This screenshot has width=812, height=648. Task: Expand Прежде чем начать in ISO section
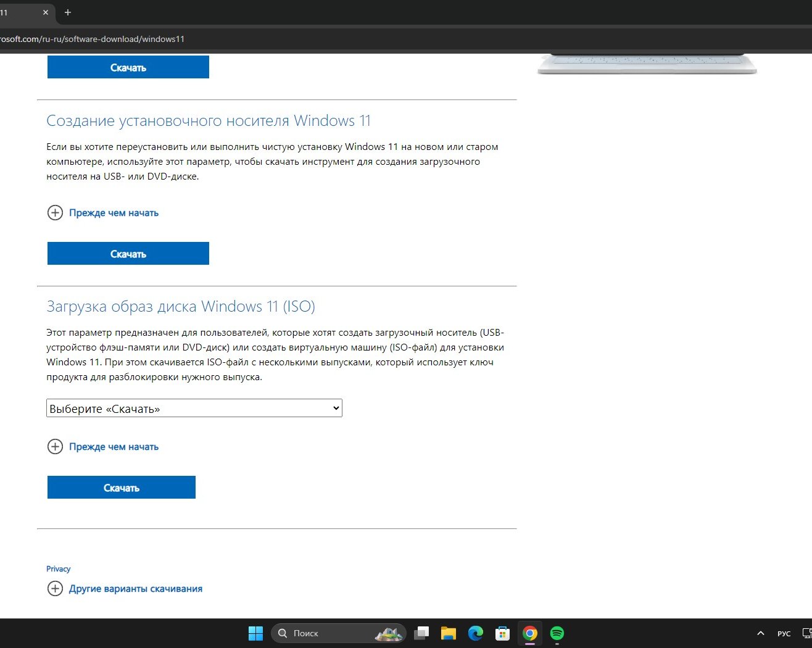[x=103, y=447]
